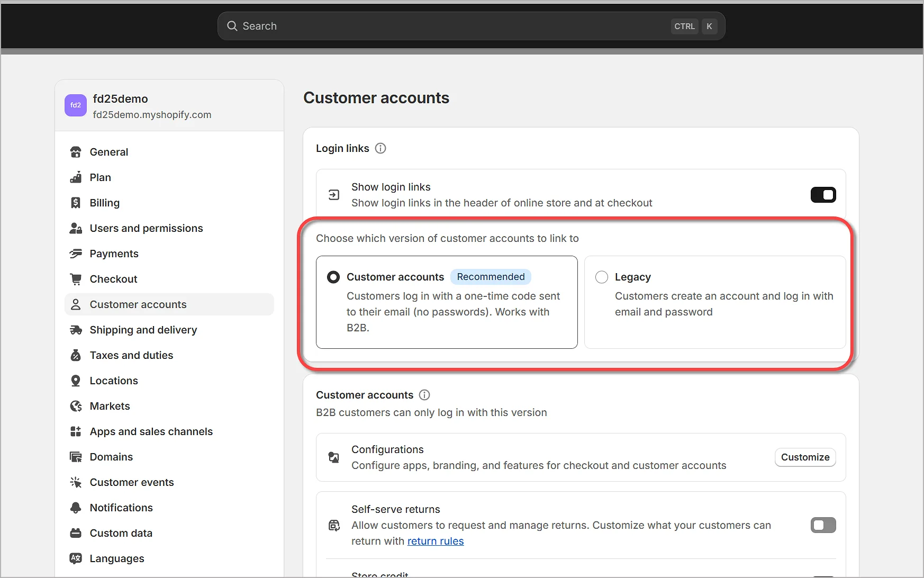Select the Legacy customer accounts radio option
The height and width of the screenshot is (578, 924).
click(602, 277)
